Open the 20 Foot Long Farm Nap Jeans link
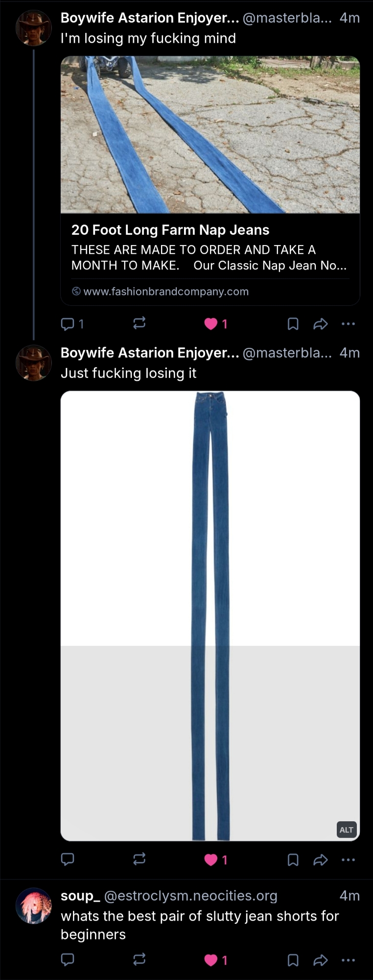373x980 pixels. tap(170, 230)
